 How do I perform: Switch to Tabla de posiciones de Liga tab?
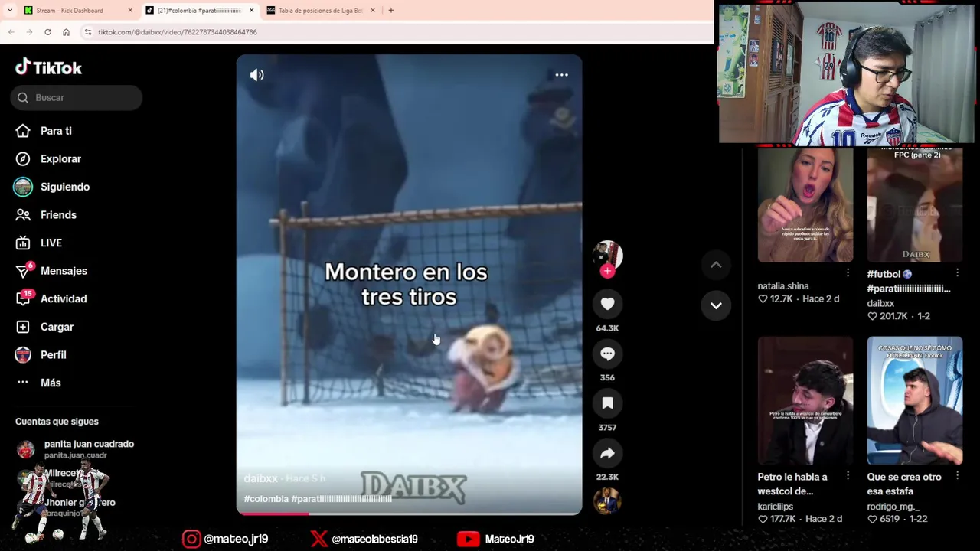pos(320,11)
